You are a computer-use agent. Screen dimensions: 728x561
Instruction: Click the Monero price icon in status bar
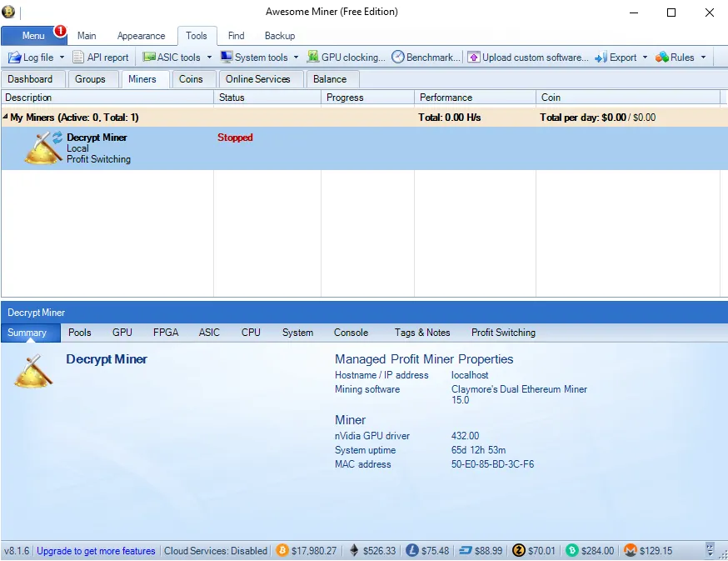(630, 550)
